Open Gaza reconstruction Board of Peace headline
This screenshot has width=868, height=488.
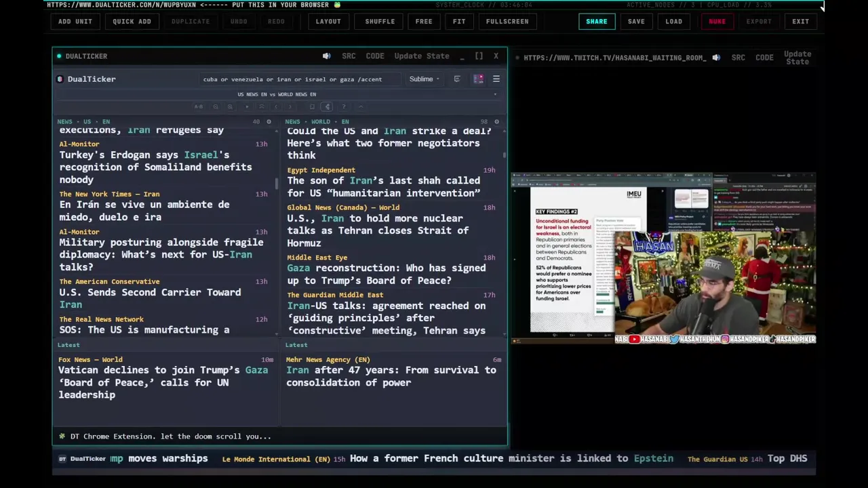click(x=386, y=274)
